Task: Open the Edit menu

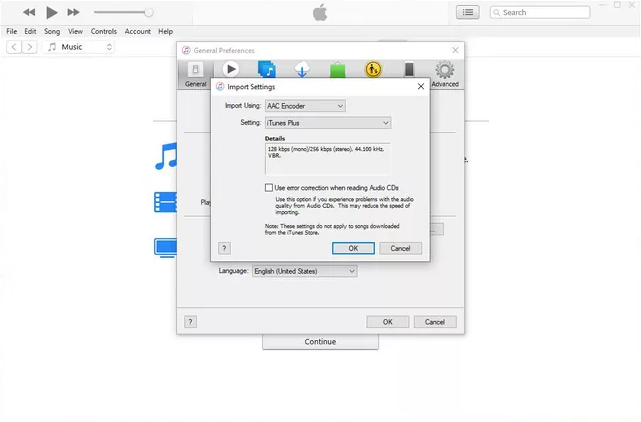Action: 30,31
